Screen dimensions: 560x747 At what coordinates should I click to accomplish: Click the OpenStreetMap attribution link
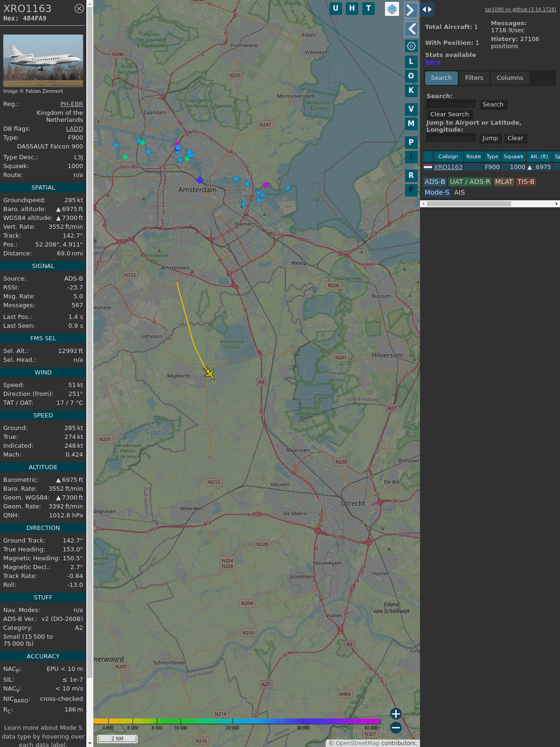(x=357, y=743)
